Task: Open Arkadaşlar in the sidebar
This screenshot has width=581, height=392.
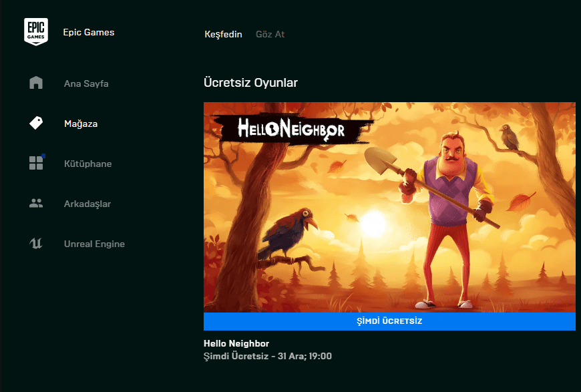Action: pos(87,204)
